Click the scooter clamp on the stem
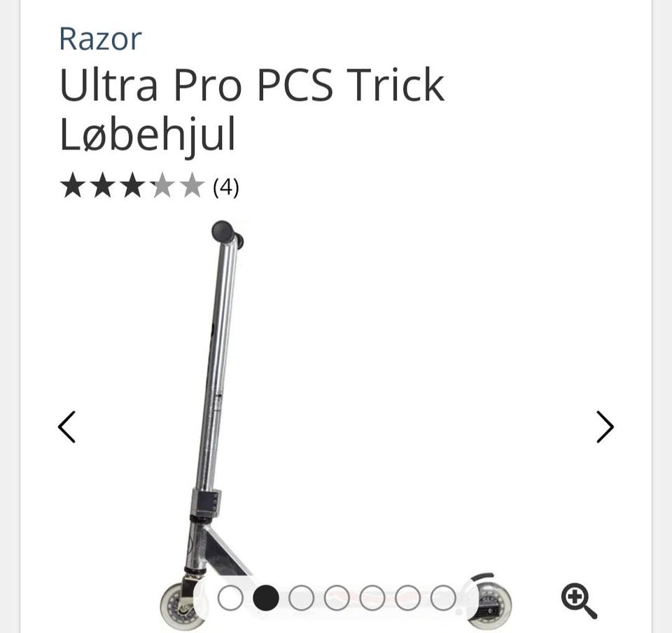The image size is (672, 633). pyautogui.click(x=206, y=503)
